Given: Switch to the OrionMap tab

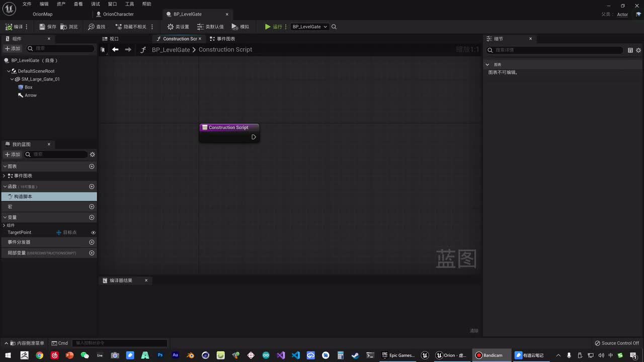Looking at the screenshot, I should coord(42,14).
